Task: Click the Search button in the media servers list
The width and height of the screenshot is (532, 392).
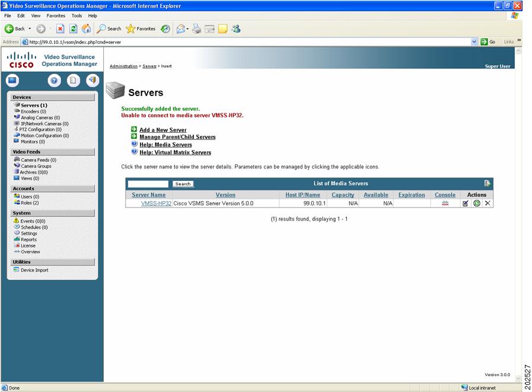Action: click(x=183, y=184)
